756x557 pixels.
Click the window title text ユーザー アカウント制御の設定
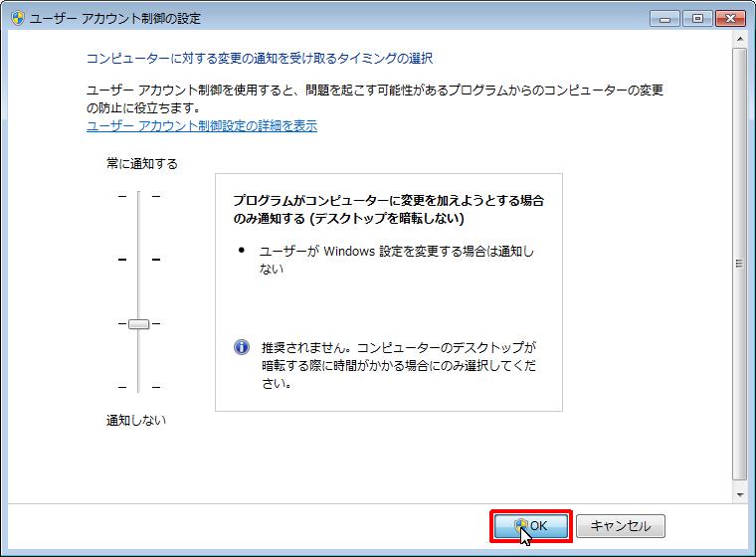click(x=115, y=19)
